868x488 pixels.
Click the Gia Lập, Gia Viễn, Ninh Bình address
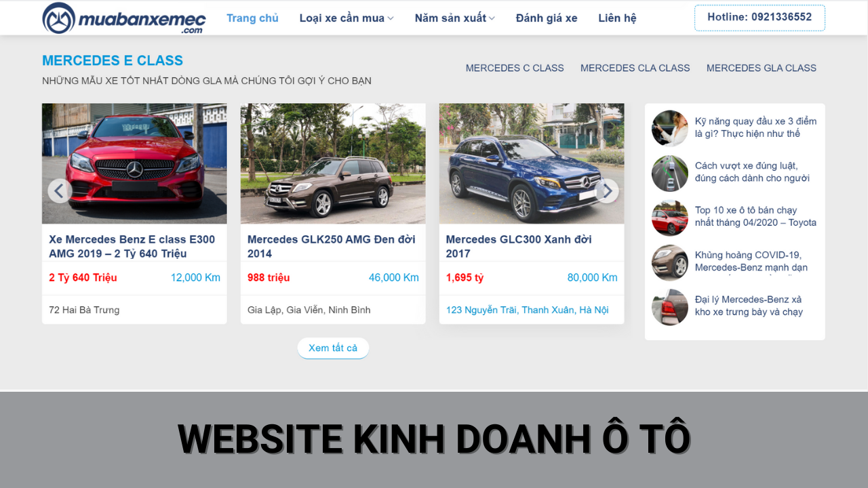(x=309, y=310)
